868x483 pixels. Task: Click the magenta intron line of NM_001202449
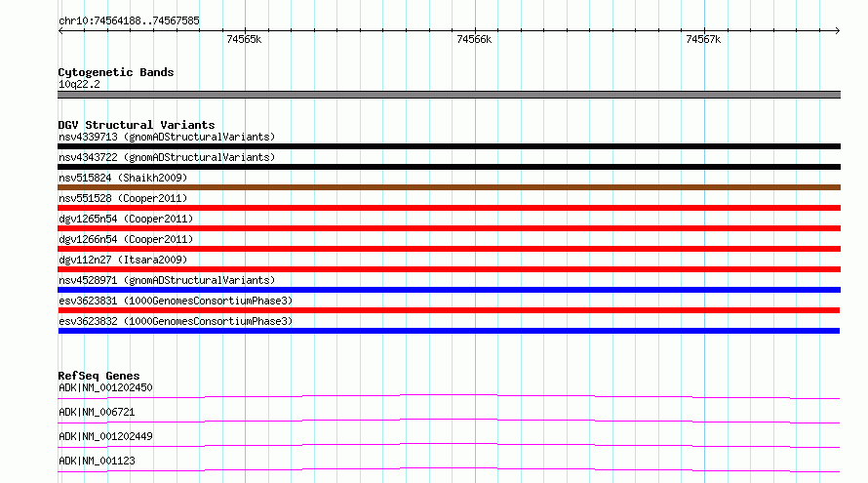(449, 445)
